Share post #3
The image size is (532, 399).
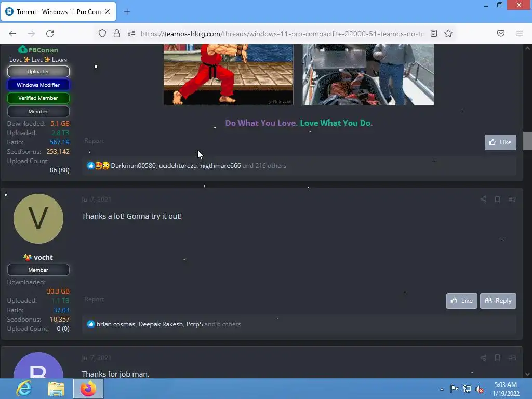[483, 357]
